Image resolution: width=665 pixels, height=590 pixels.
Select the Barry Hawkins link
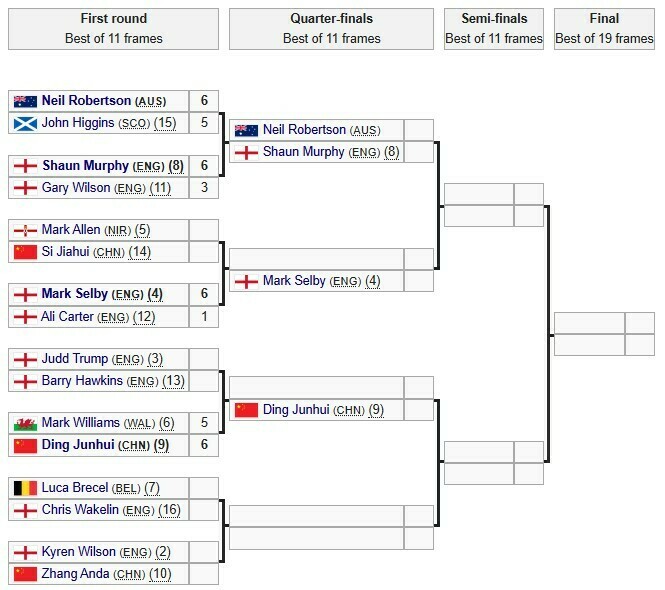pos(82,381)
